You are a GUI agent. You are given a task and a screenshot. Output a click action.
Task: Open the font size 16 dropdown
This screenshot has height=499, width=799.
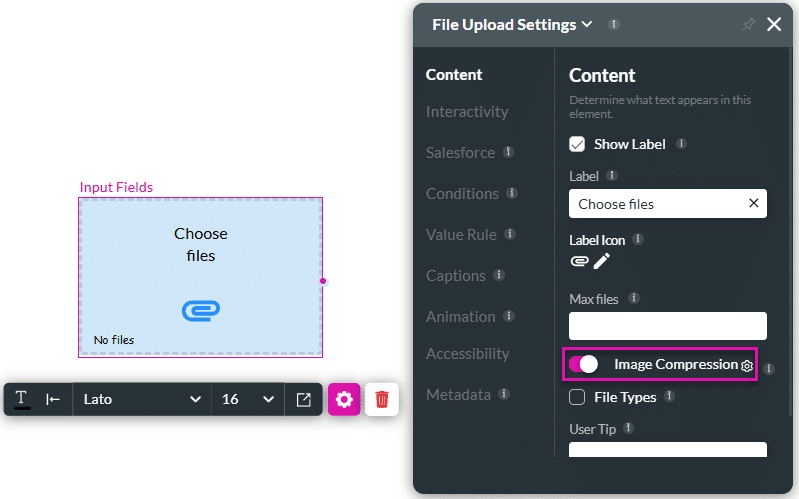(x=247, y=399)
